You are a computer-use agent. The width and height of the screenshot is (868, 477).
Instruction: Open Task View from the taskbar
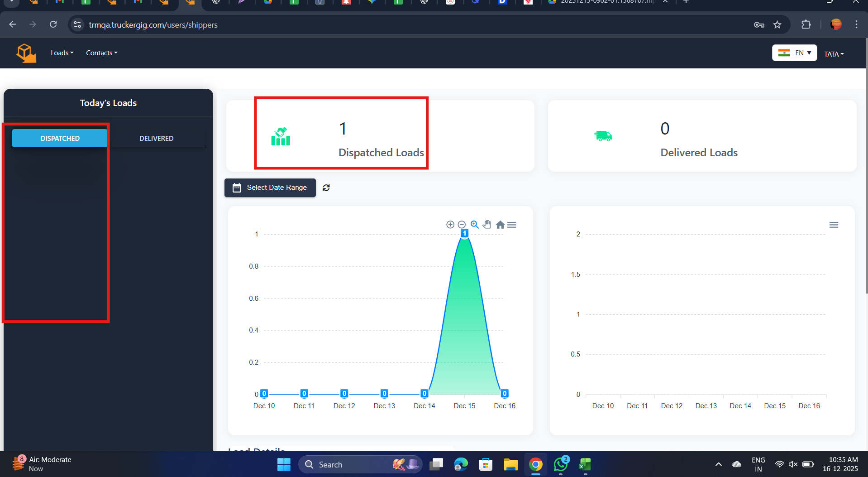point(436,464)
